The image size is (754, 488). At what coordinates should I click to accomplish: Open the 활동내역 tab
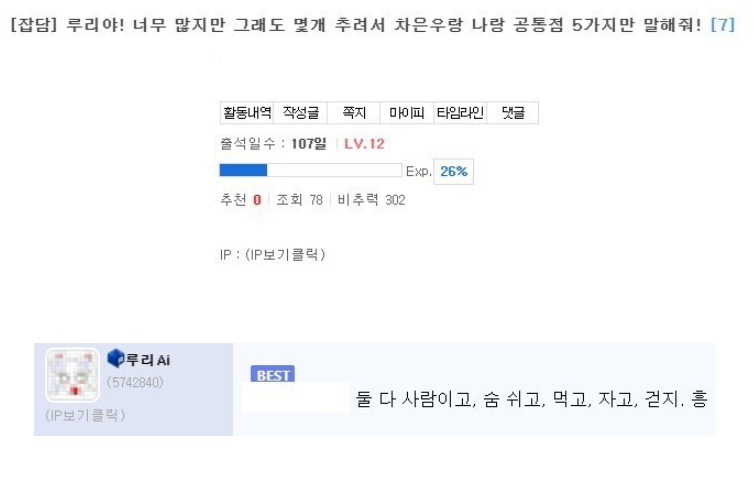tap(247, 113)
